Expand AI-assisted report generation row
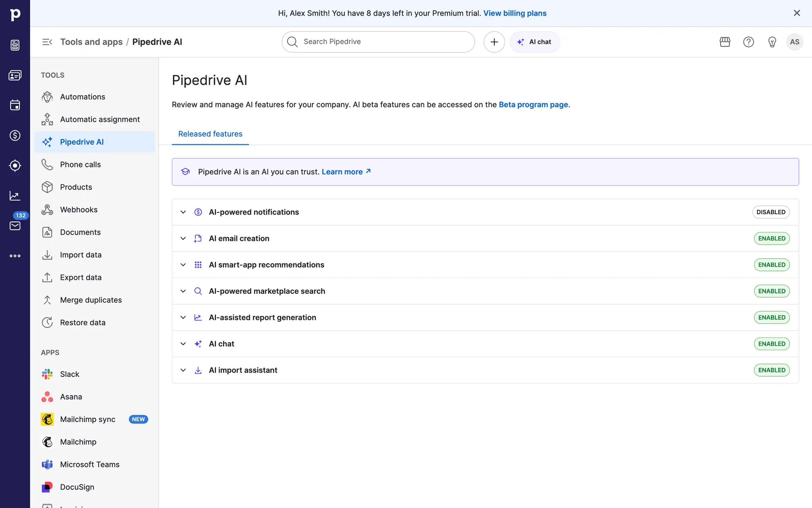The width and height of the screenshot is (812, 508). point(183,317)
